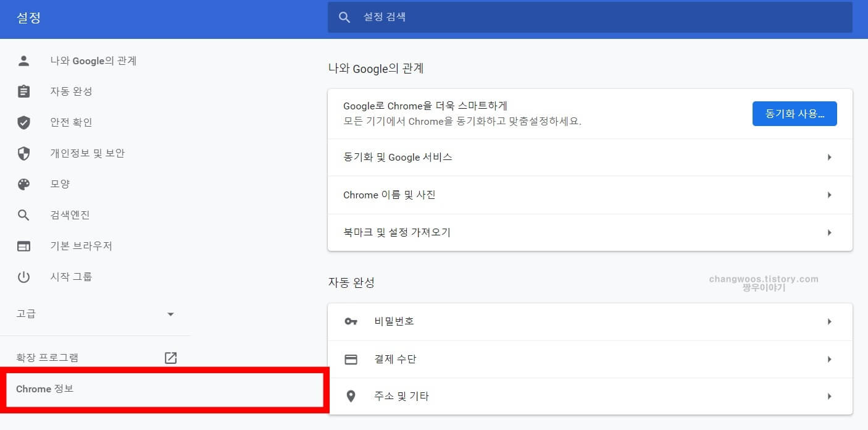Expand the 동기화 및 Google 서비스 arrow
This screenshot has width=868, height=430.
(830, 158)
